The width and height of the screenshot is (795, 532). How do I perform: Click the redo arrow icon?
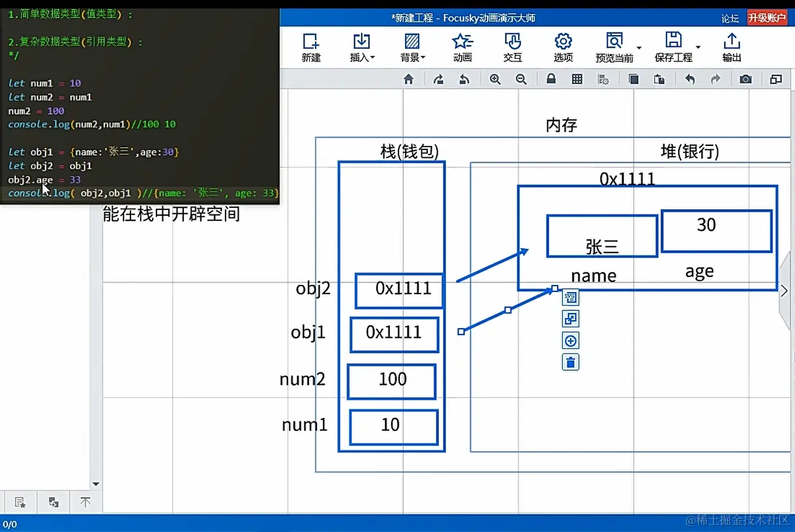[715, 80]
